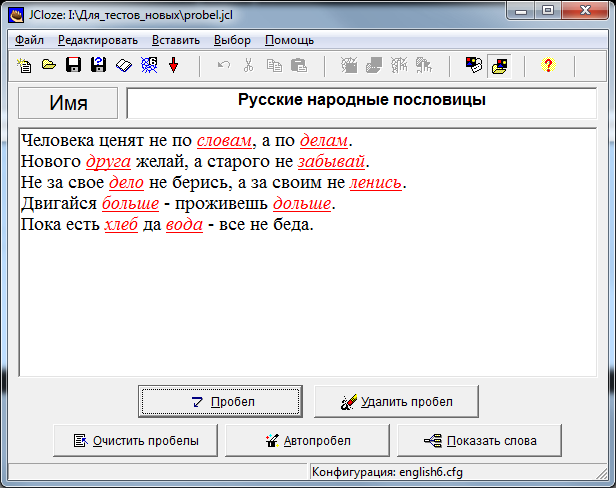Open the Файл menu

(29, 40)
